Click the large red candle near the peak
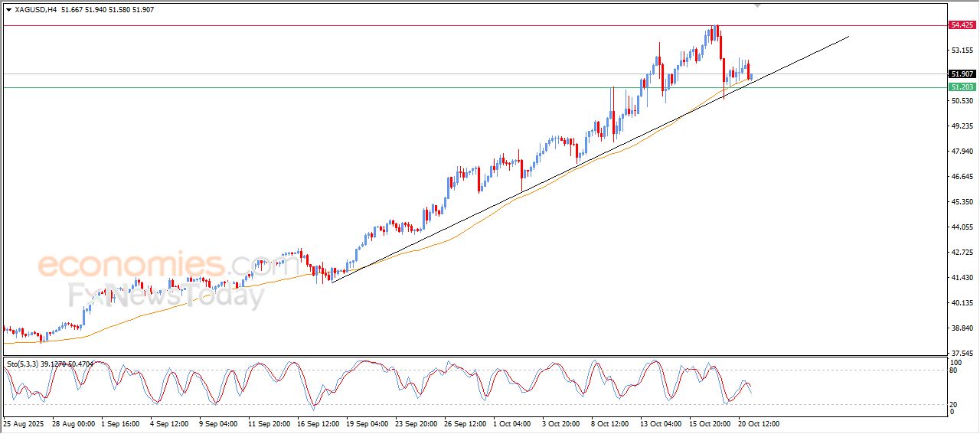Image resolution: width=980 pixels, height=434 pixels. coord(721,47)
